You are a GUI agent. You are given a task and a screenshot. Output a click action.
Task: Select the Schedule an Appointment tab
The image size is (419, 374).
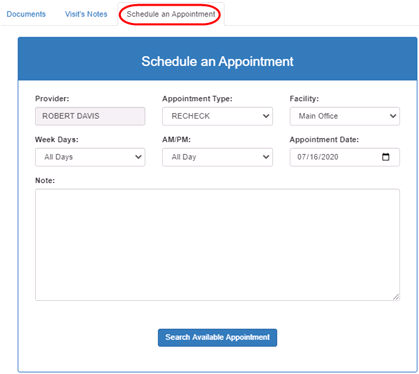tap(171, 14)
